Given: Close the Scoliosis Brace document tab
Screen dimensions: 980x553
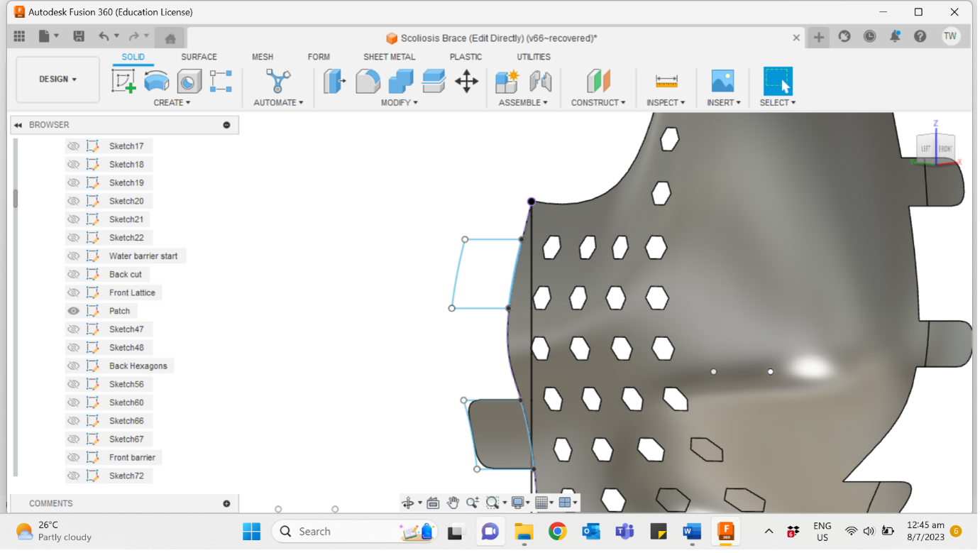Looking at the screenshot, I should click(x=796, y=38).
